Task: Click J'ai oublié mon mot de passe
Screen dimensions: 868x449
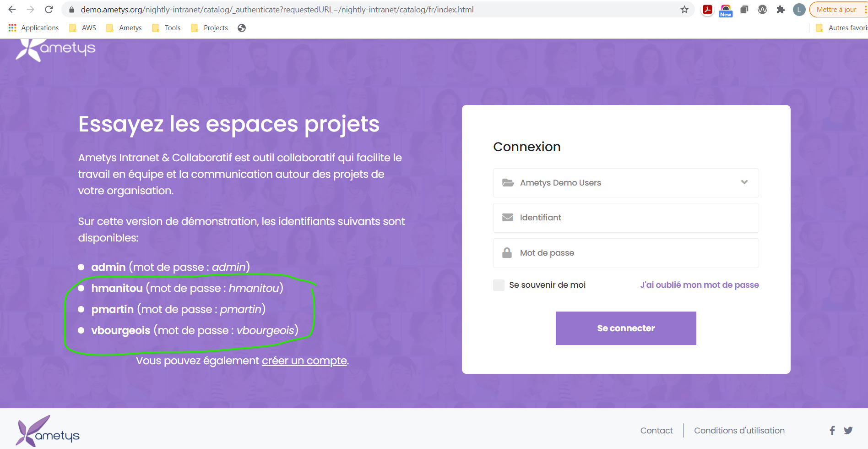Action: tap(699, 285)
